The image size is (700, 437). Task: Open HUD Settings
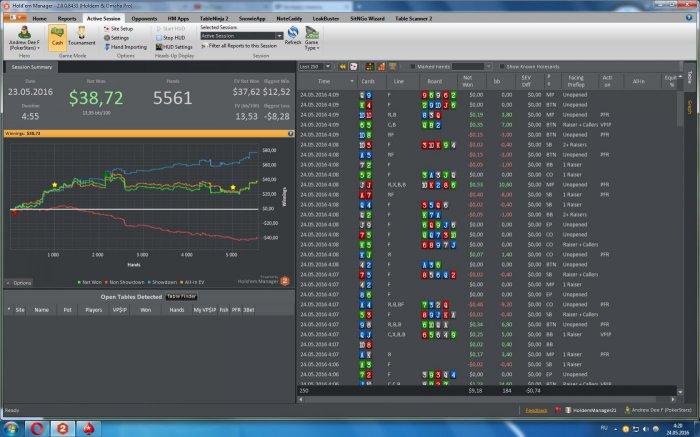tap(177, 46)
